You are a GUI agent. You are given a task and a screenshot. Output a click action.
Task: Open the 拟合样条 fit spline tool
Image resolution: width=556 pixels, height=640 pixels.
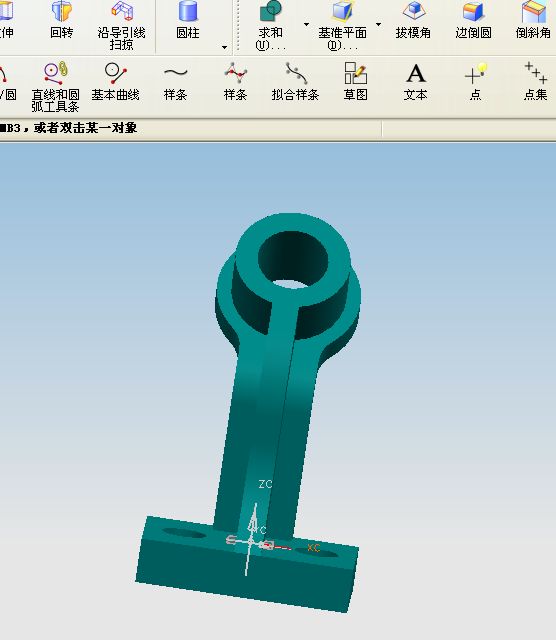(295, 82)
